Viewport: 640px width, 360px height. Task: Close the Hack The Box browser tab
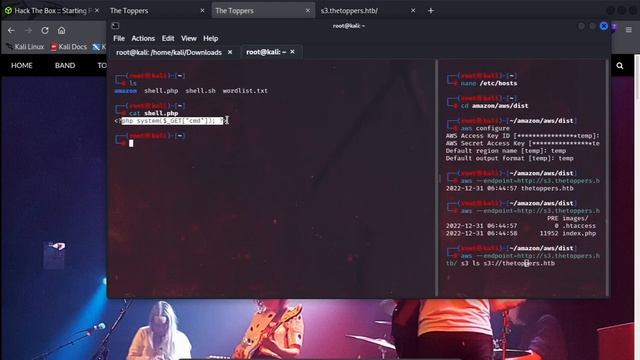97,11
